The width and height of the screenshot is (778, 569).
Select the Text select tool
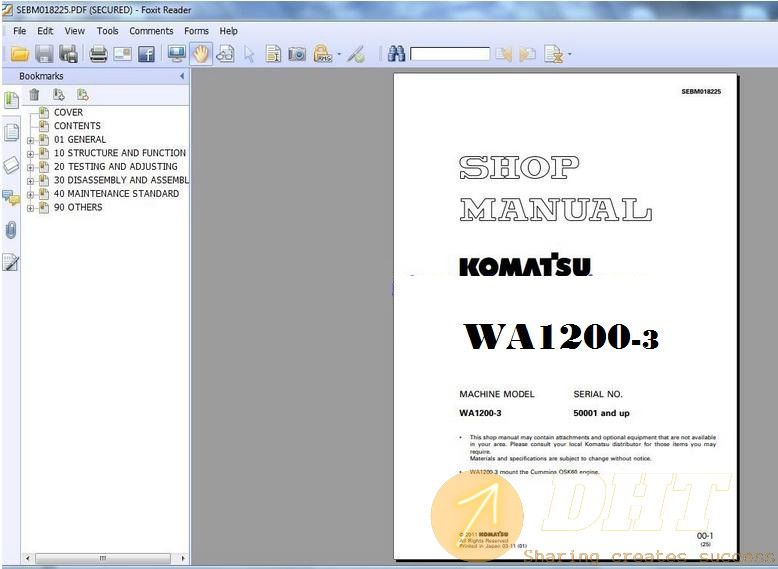(272, 54)
